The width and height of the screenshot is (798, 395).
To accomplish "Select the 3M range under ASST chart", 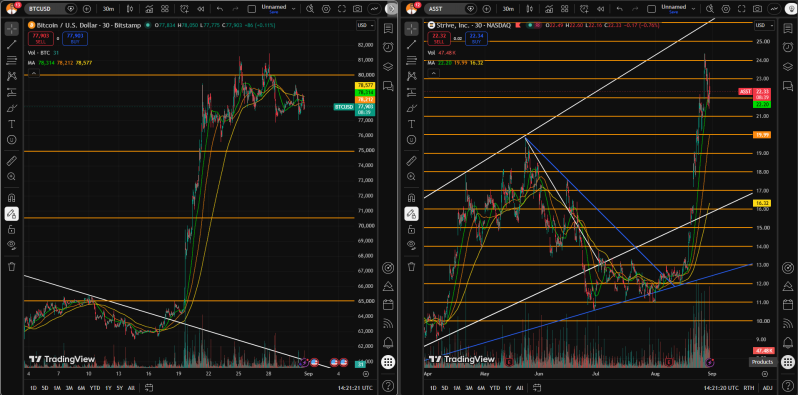I will tap(469, 387).
